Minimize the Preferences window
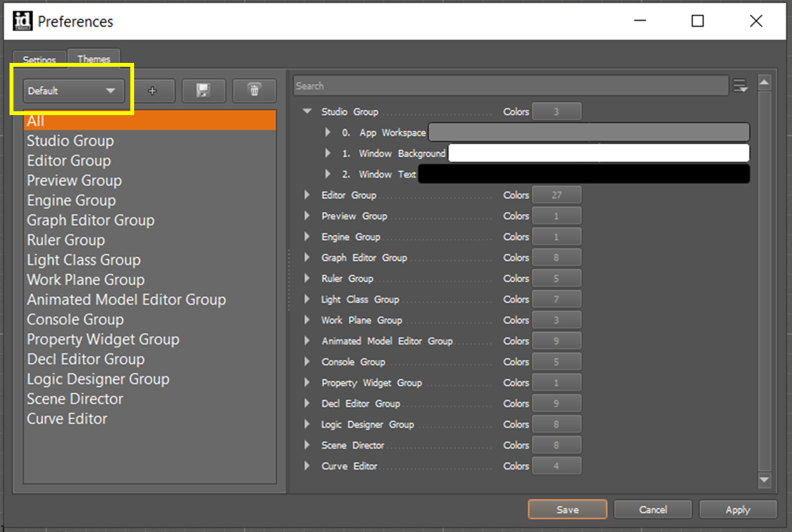This screenshot has width=792, height=532. [x=641, y=21]
